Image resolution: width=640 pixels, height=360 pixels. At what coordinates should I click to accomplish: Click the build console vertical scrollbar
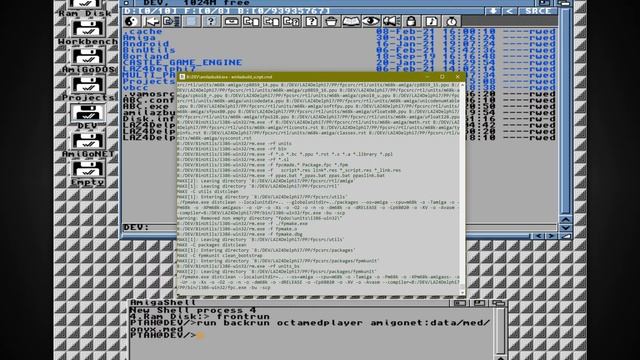point(462,189)
